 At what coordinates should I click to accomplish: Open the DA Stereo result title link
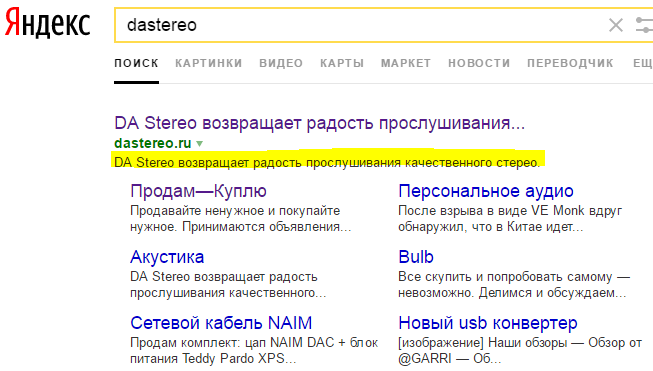pos(319,123)
